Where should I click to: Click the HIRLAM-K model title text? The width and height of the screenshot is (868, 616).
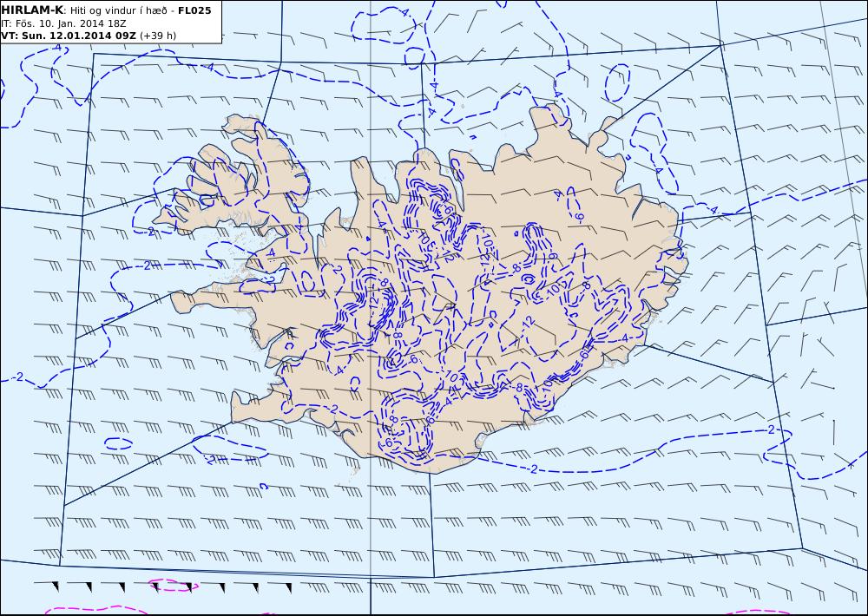pyautogui.click(x=32, y=10)
